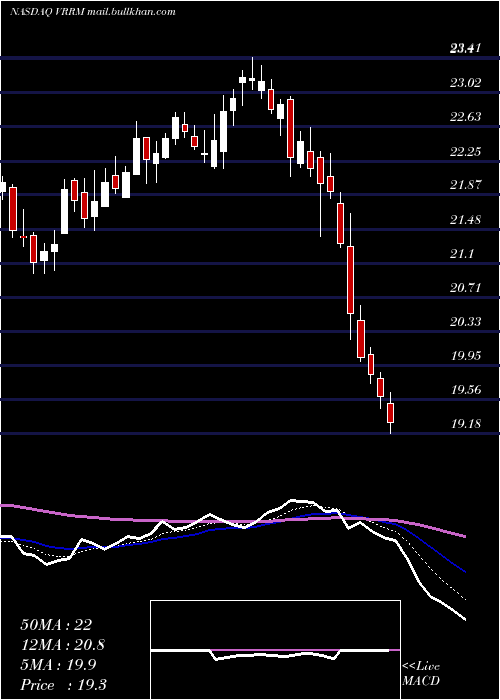Select the 20.33 price axis label
Screen dimensions: 500x700
465,321
